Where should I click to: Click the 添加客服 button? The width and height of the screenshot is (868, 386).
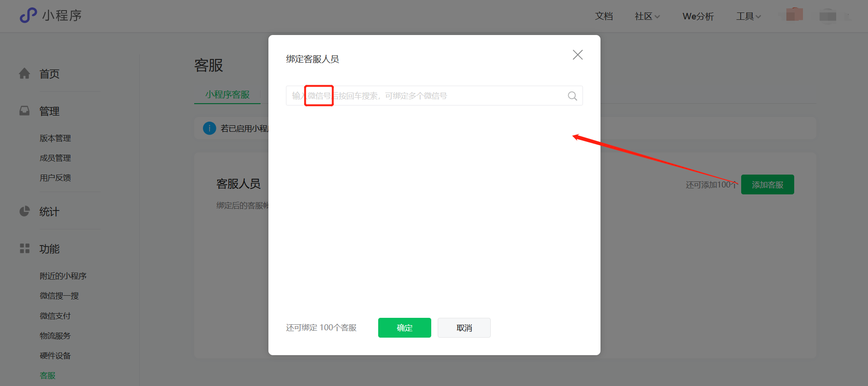tap(767, 185)
